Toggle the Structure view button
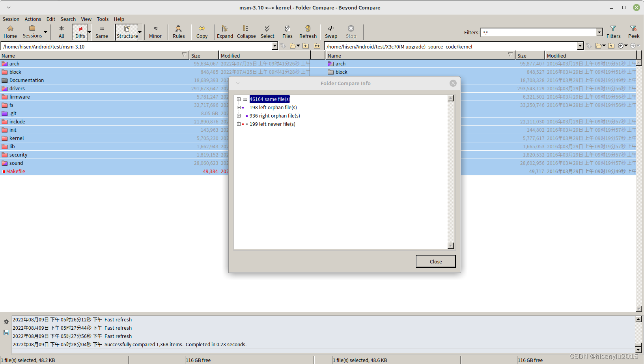The image size is (644, 364). (x=127, y=32)
